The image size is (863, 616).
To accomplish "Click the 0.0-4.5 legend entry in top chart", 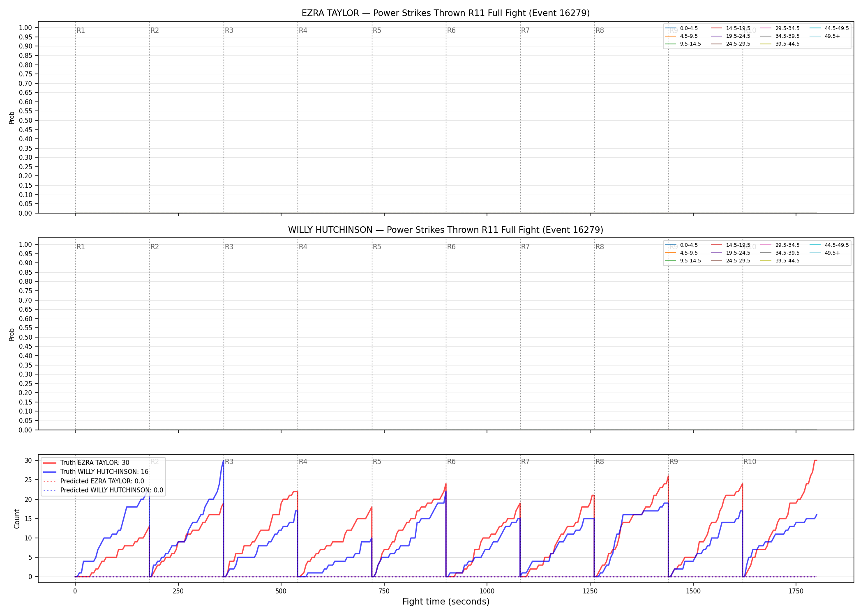I will (x=681, y=28).
